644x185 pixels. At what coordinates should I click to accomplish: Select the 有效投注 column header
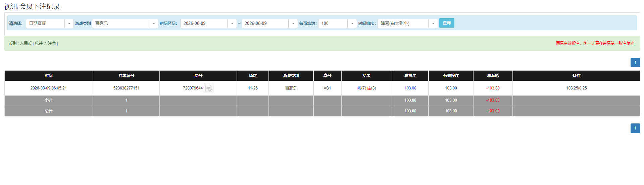[x=451, y=76]
